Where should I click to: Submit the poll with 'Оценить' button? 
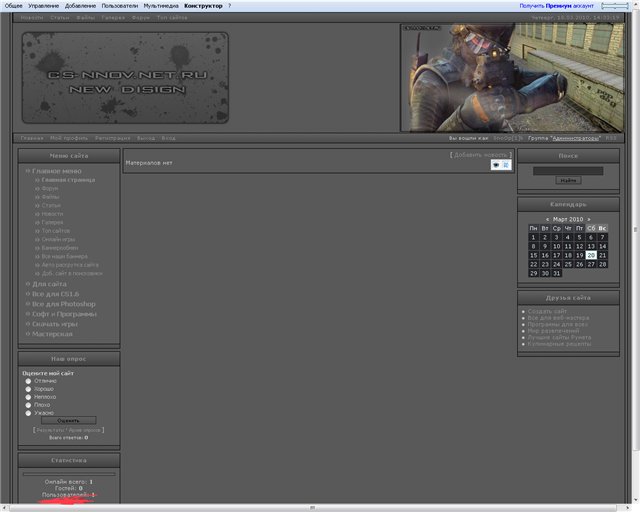pyautogui.click(x=68, y=420)
